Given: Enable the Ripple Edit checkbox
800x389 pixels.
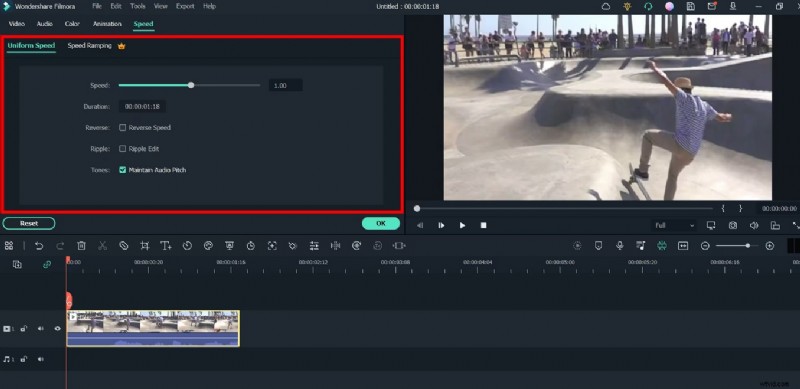Looking at the screenshot, I should coord(122,149).
